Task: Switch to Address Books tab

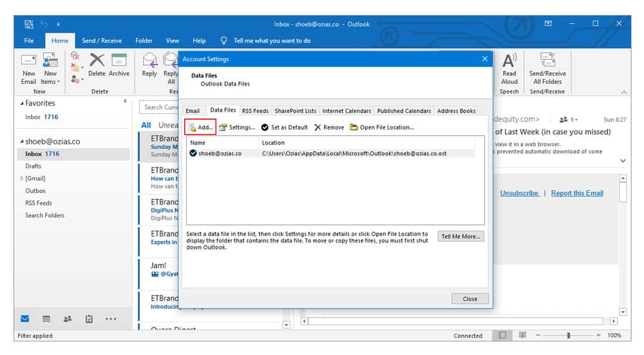Action: [x=457, y=111]
